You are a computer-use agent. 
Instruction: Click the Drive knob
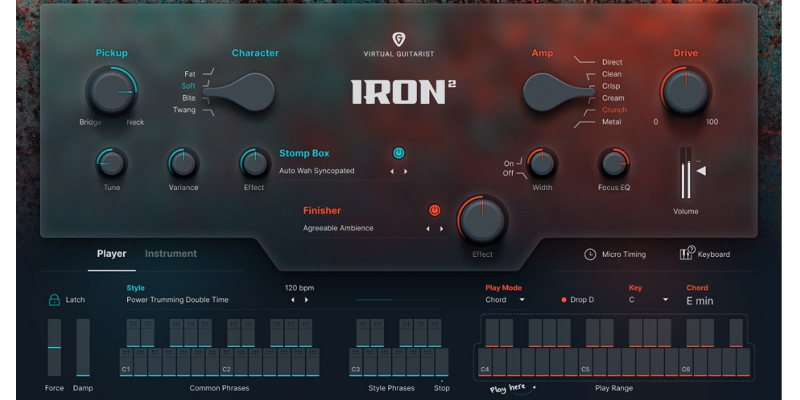click(x=686, y=92)
